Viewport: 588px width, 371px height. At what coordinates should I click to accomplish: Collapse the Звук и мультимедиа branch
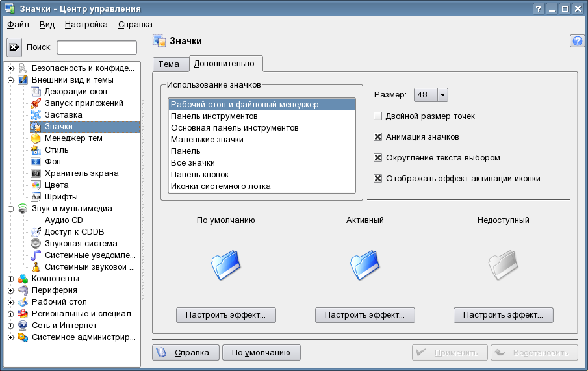click(x=10, y=209)
